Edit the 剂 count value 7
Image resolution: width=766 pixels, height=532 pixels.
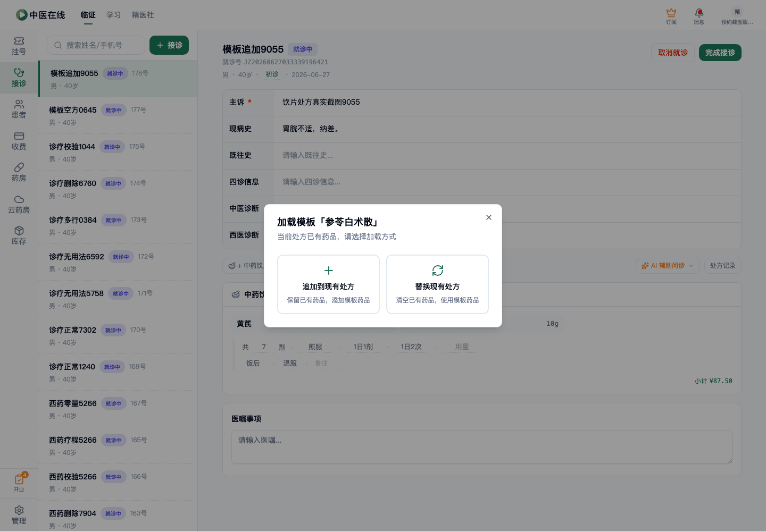264,347
